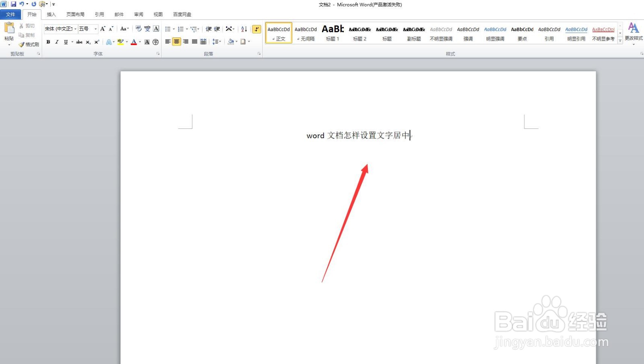Click the Redo icon in quick access toolbar
This screenshot has width=644, height=364.
point(34,4)
